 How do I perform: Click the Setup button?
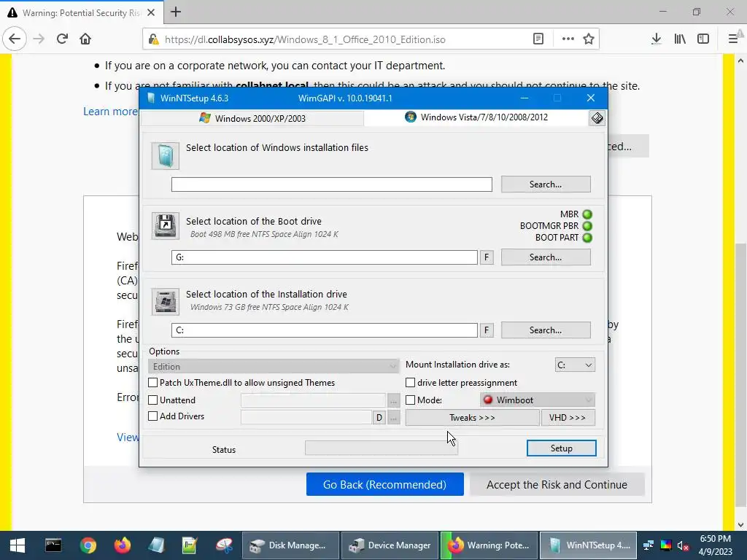561,448
